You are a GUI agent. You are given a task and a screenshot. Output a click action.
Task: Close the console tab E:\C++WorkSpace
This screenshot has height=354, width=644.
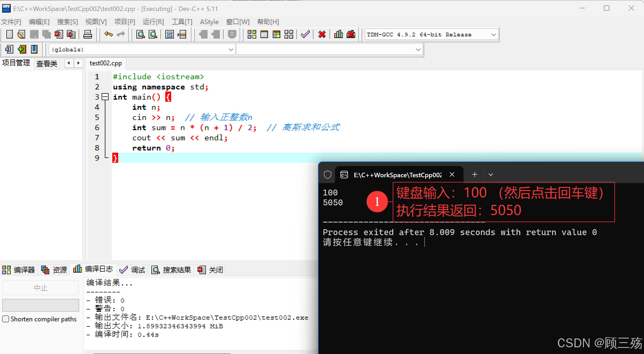pyautogui.click(x=452, y=175)
